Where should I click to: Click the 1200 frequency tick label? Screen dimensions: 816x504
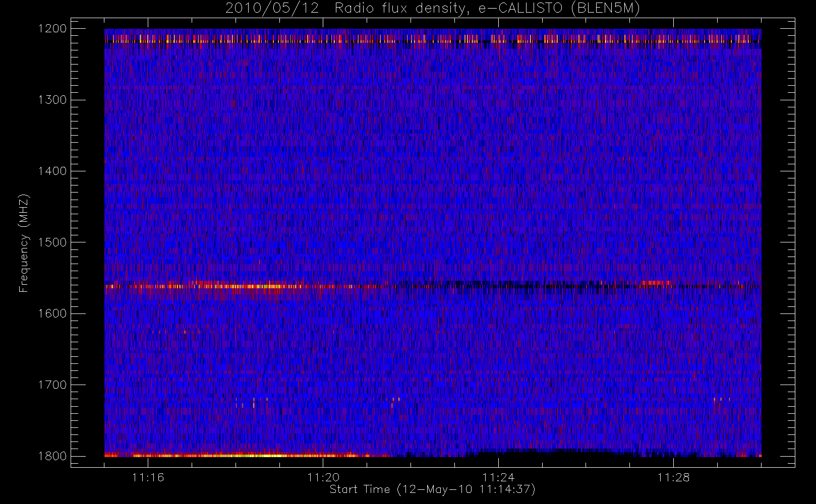pos(52,29)
